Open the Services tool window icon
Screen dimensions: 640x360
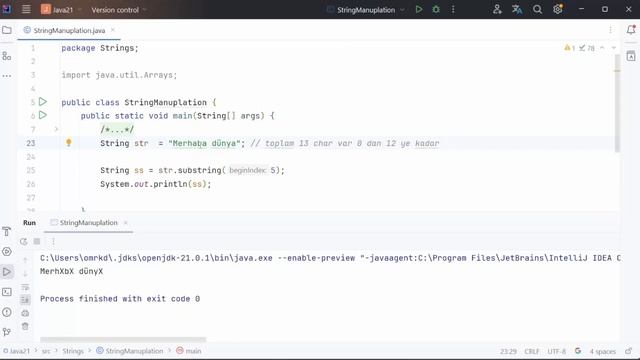(x=7, y=251)
